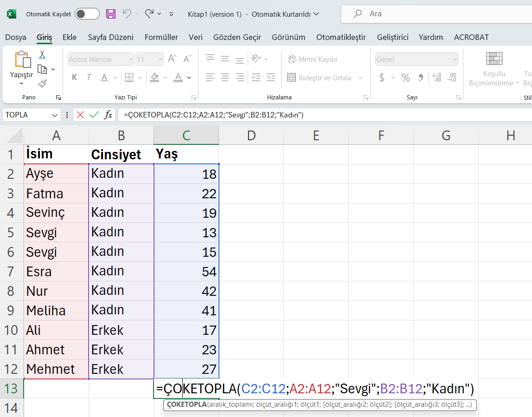Click the Comma style icon
The width and height of the screenshot is (532, 417).
[x=421, y=78]
